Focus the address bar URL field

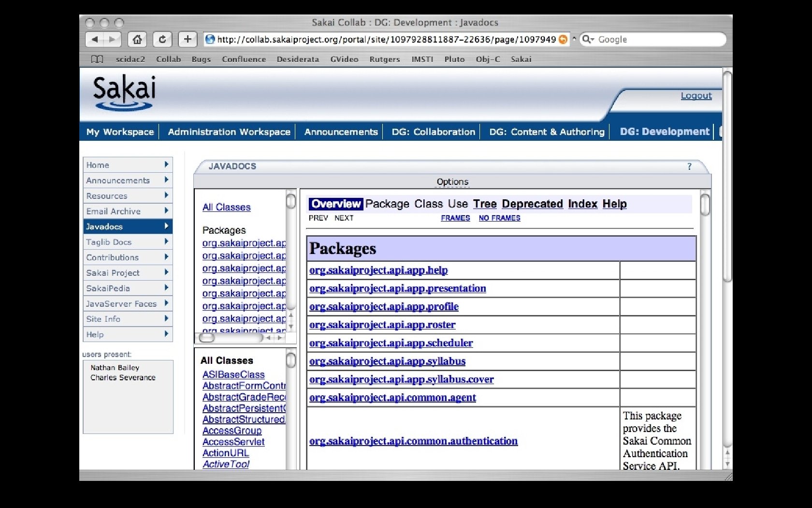coord(386,40)
